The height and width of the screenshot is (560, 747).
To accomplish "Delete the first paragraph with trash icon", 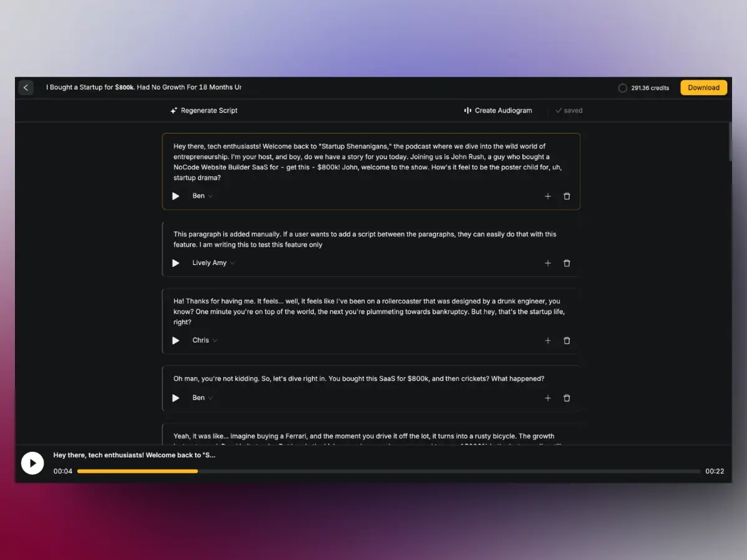I will pos(566,196).
